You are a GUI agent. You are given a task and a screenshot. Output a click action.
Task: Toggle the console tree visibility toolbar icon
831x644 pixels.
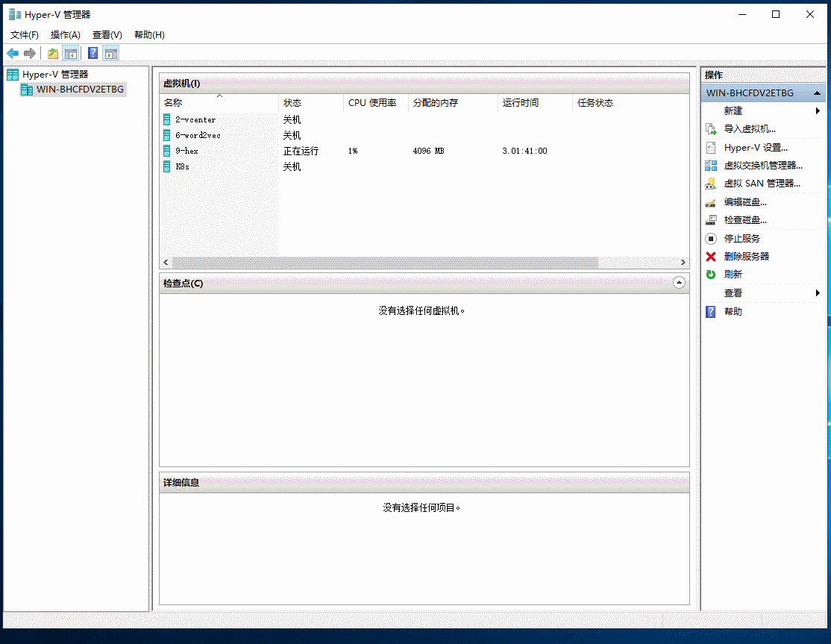[x=71, y=52]
